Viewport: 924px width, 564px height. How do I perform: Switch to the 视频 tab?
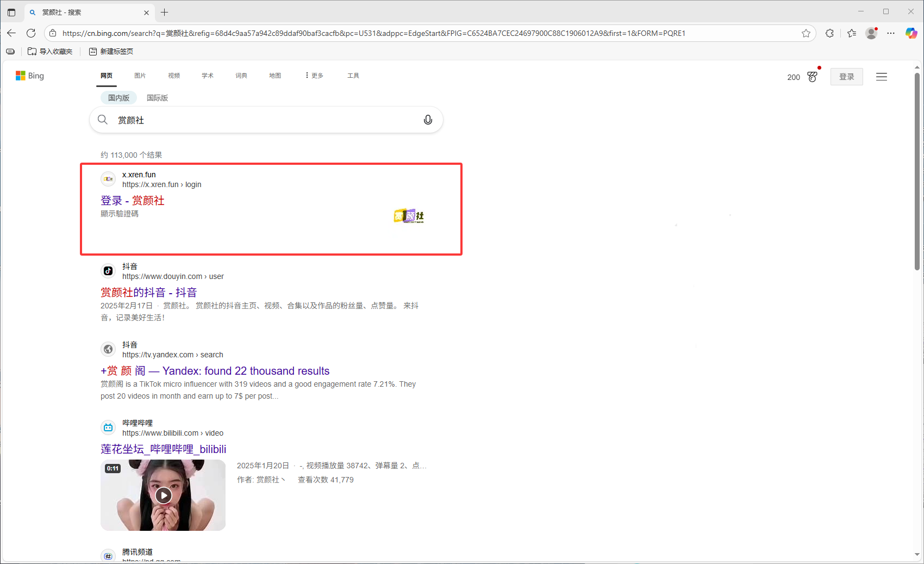coord(173,76)
